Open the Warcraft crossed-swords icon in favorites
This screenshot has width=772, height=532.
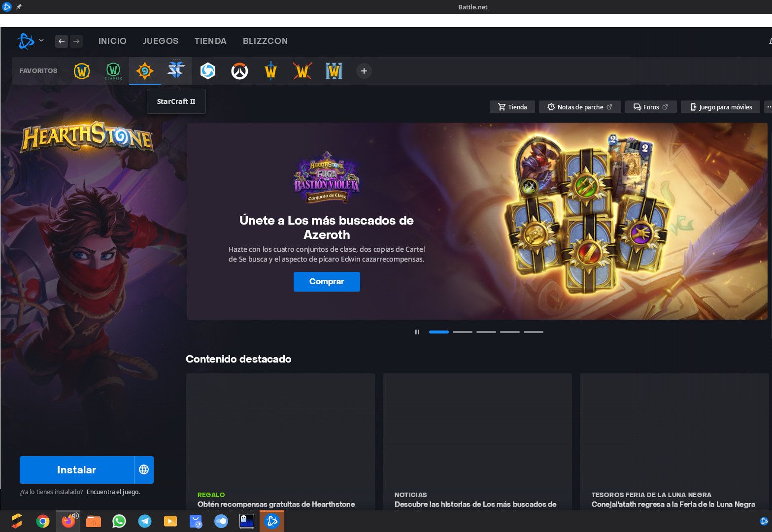(x=302, y=71)
